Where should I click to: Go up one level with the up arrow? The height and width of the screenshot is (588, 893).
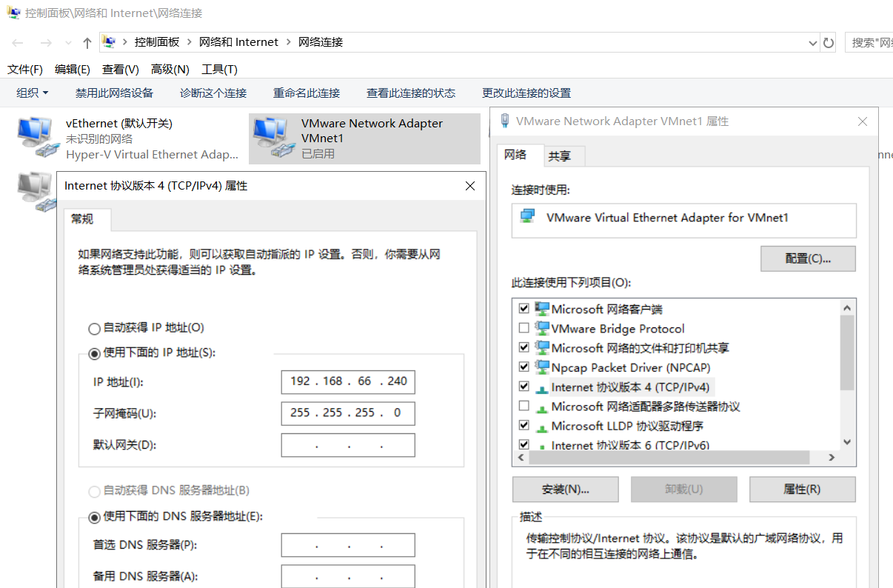87,43
